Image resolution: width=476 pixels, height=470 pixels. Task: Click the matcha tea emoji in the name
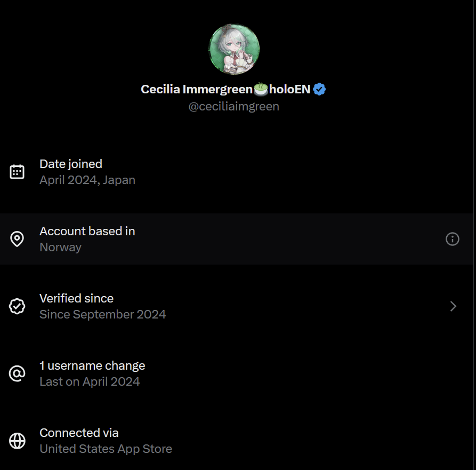(x=261, y=89)
